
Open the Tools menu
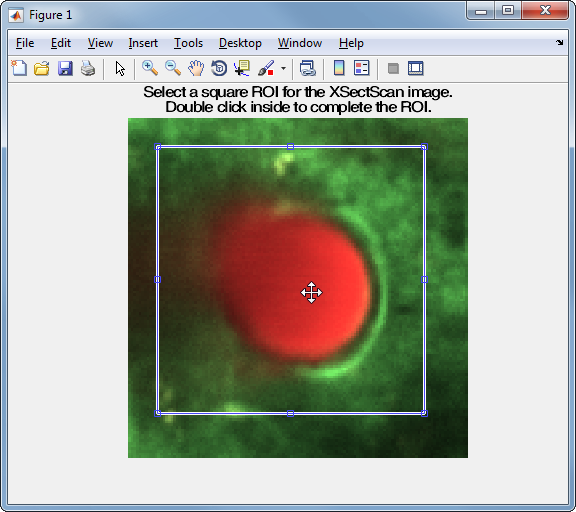(188, 43)
